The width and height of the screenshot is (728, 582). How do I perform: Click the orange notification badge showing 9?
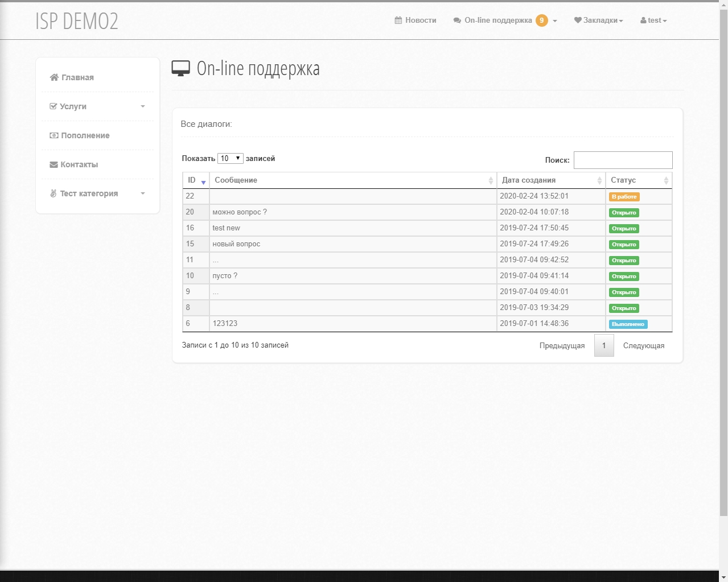tap(541, 20)
